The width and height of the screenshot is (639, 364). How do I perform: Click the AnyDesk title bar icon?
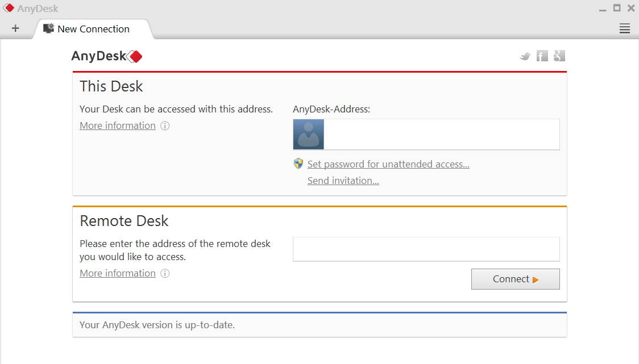coord(9,8)
